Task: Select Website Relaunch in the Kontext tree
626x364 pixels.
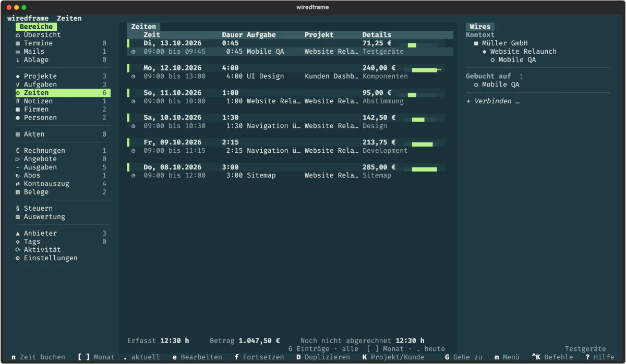Action: point(520,52)
